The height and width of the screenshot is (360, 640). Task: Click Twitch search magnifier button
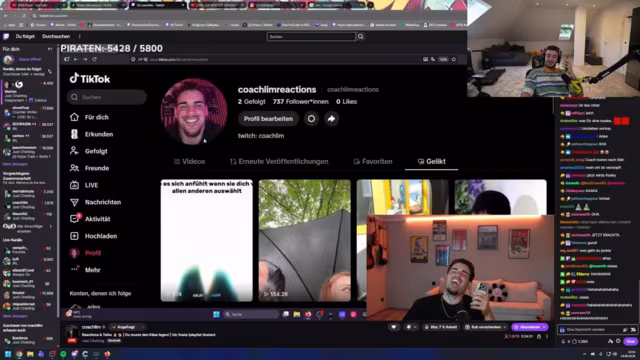360,37
